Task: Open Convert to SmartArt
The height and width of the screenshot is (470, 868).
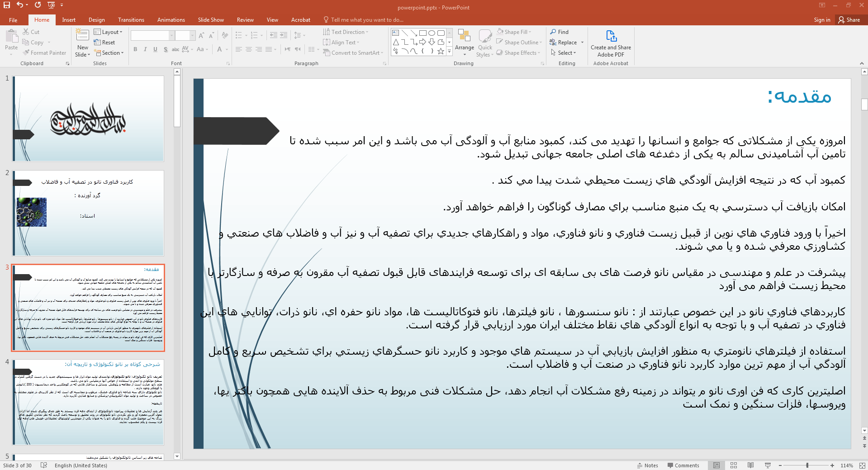Action: (353, 53)
